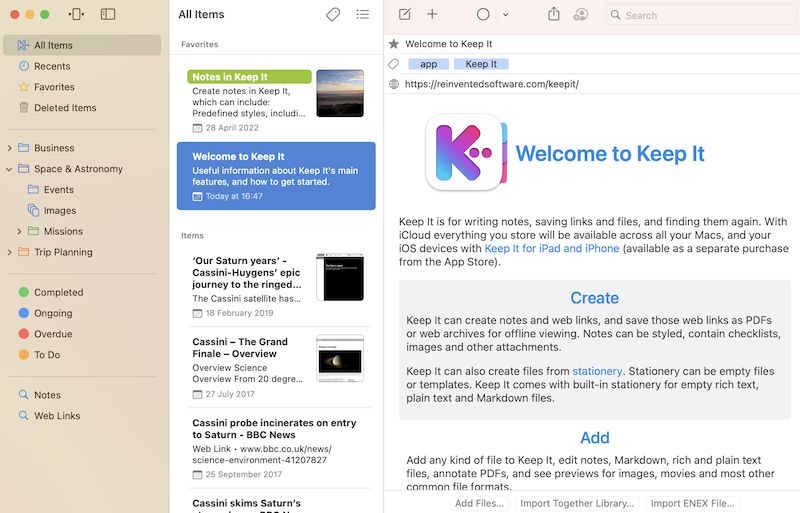
Task: Click the Grand Finale thumbnail
Action: pos(340,358)
